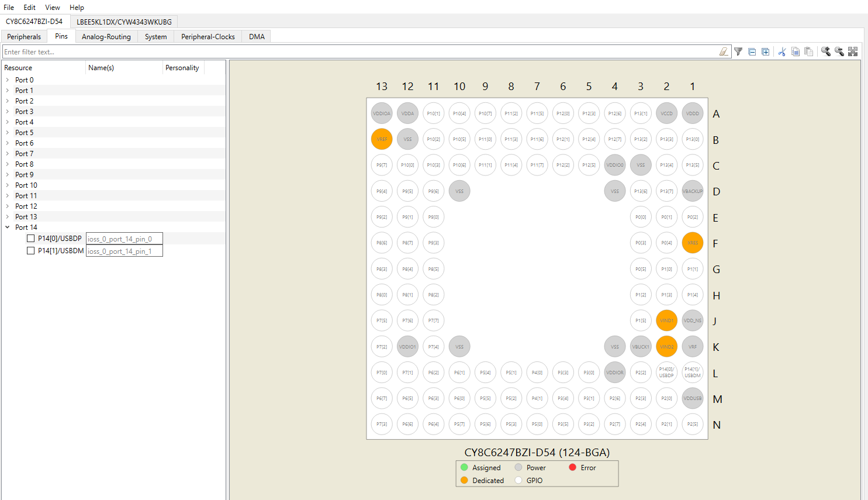Clear the filter text with eraser icon
Image resolution: width=868 pixels, height=500 pixels.
(x=724, y=51)
